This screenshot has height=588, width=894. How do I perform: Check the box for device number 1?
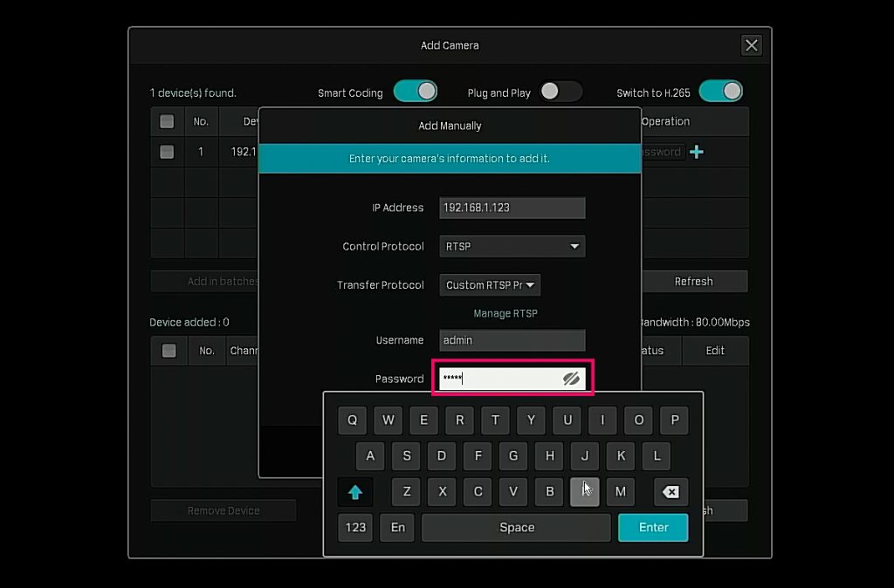[x=167, y=152]
